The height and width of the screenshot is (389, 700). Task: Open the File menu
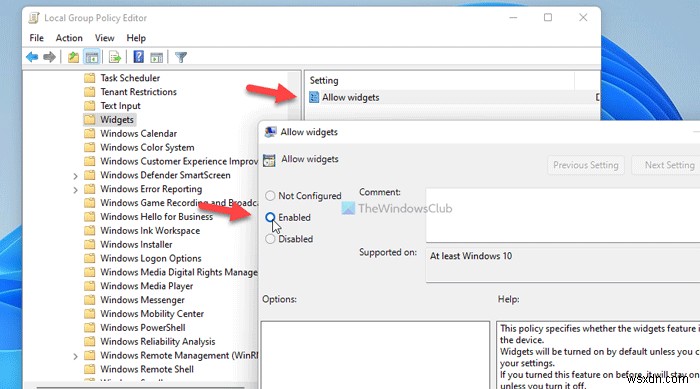tap(37, 38)
